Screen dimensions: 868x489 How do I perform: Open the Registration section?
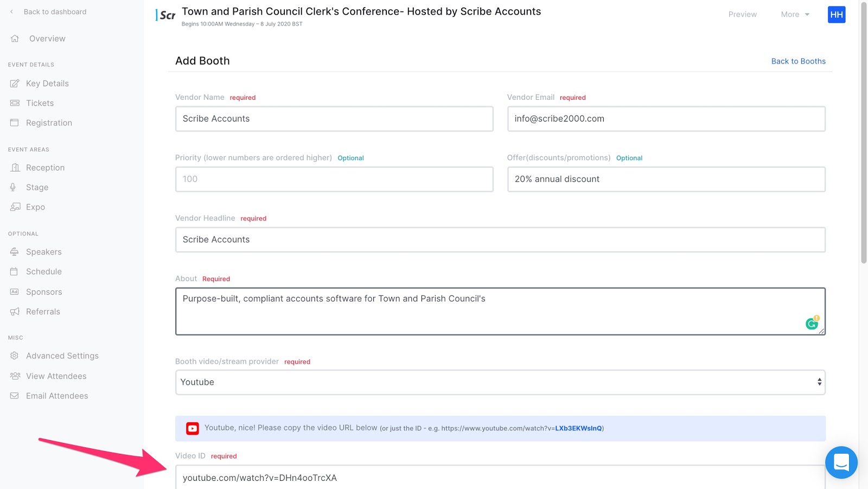click(x=49, y=123)
